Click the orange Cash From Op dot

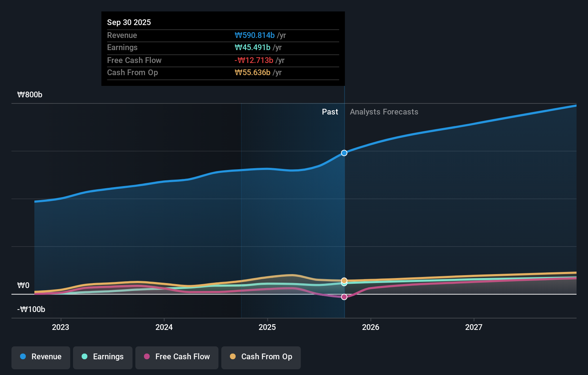pos(233,357)
